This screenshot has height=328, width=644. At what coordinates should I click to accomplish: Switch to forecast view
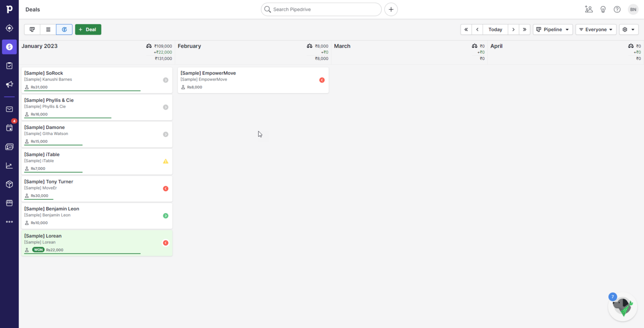(x=64, y=30)
